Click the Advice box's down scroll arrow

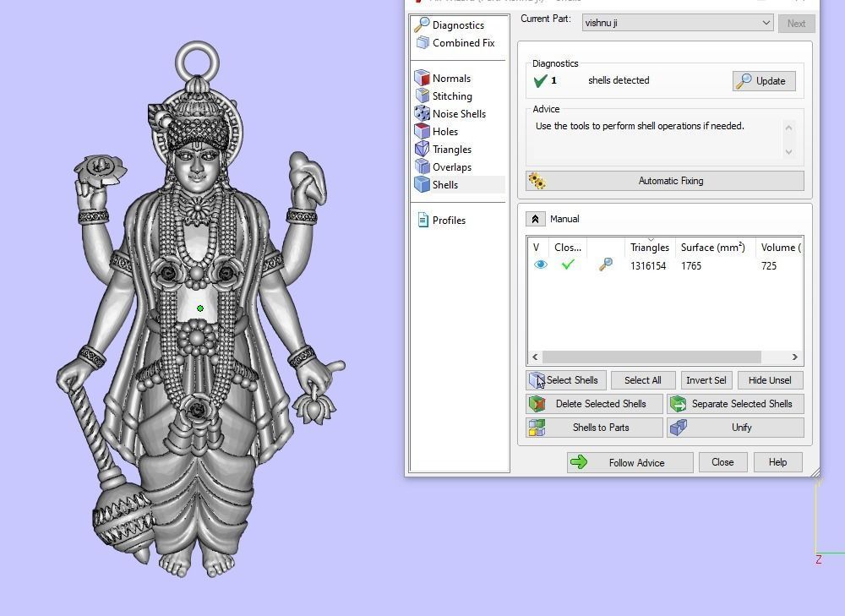tap(788, 151)
